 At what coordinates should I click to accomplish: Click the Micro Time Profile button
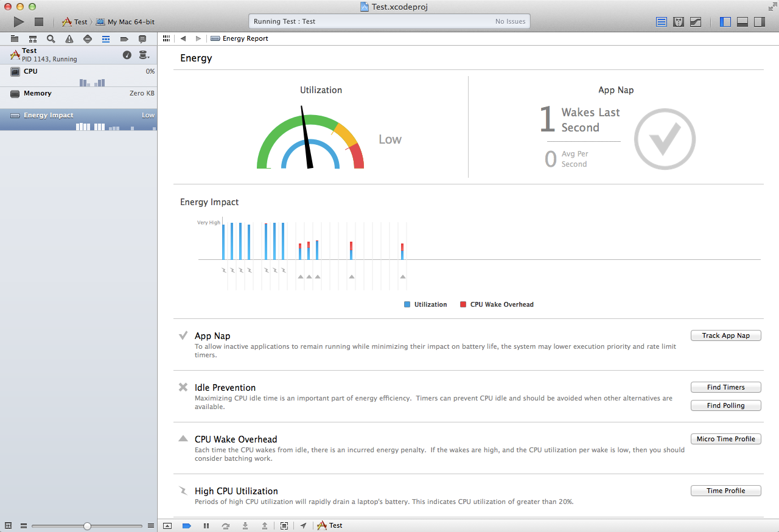coord(726,439)
